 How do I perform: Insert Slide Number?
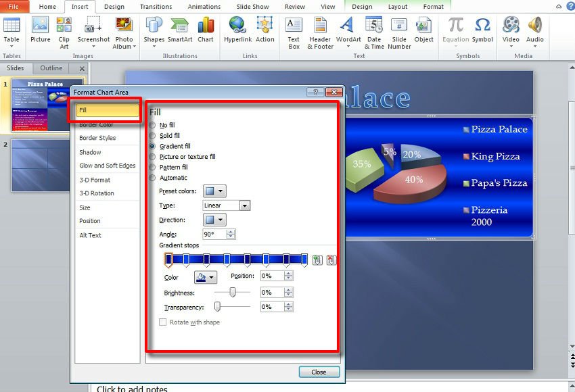(x=399, y=32)
